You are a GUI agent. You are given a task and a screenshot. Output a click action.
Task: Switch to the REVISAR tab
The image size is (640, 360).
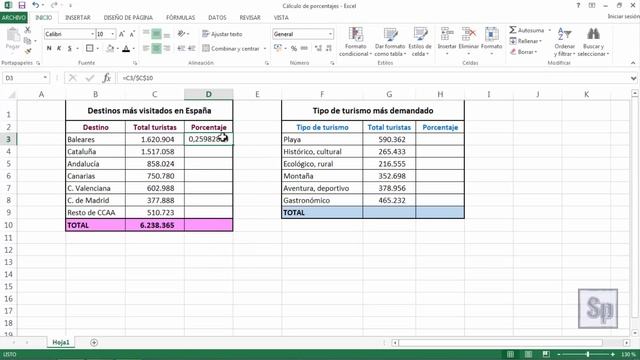[250, 18]
